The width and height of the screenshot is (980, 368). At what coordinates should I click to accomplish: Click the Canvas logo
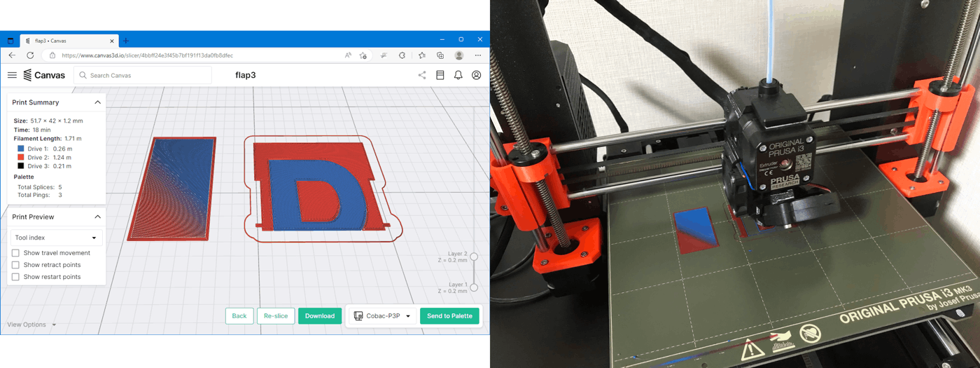tap(44, 75)
